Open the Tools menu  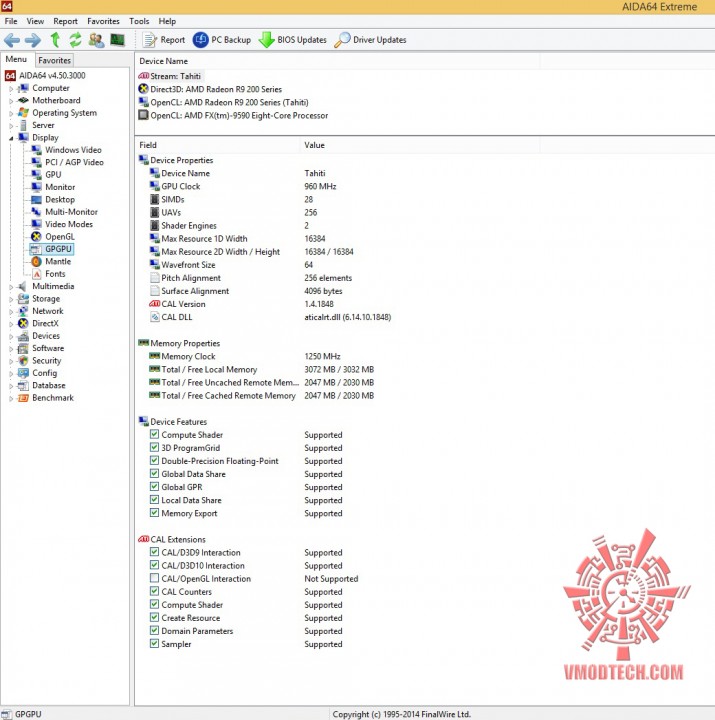point(139,21)
